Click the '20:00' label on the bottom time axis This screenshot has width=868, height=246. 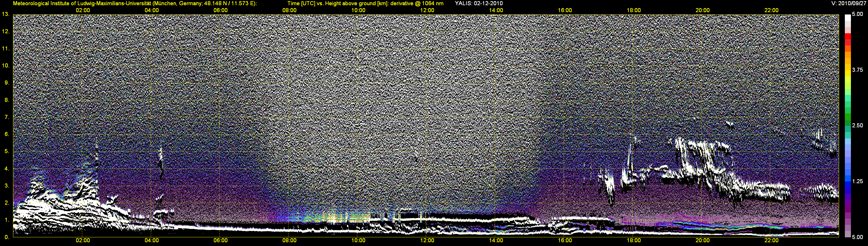[x=703, y=241]
